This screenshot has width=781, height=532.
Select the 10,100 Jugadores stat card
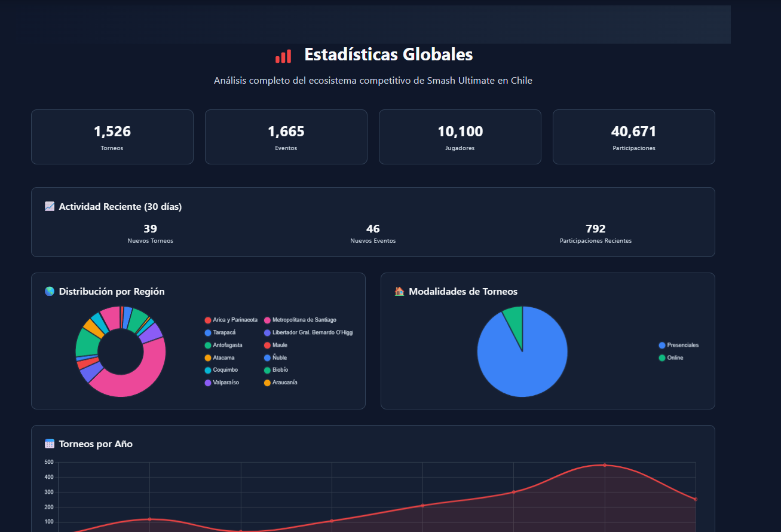(x=460, y=137)
